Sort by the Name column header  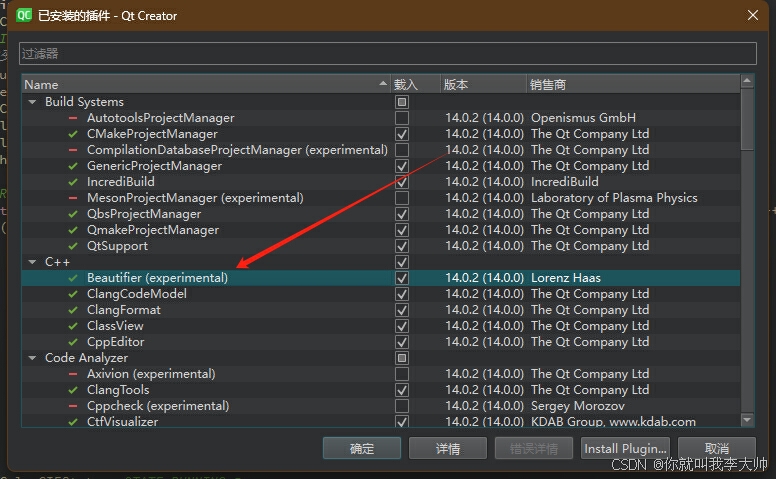coord(206,85)
